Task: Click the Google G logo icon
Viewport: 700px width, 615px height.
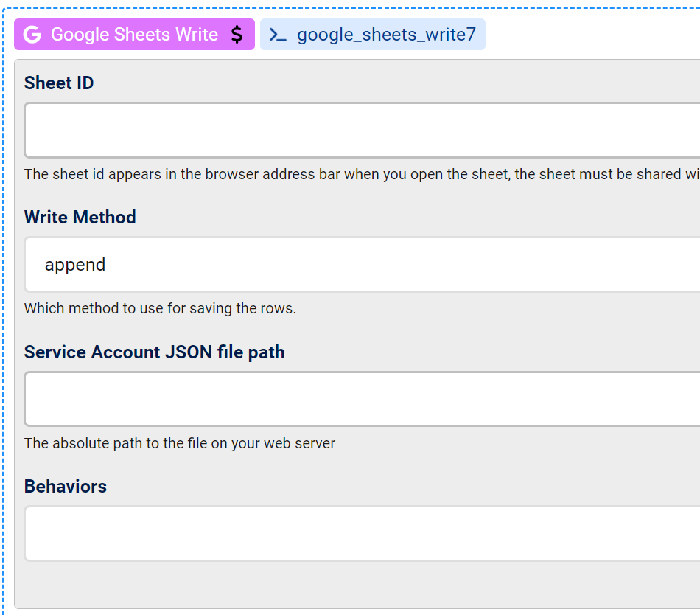Action: coord(32,35)
